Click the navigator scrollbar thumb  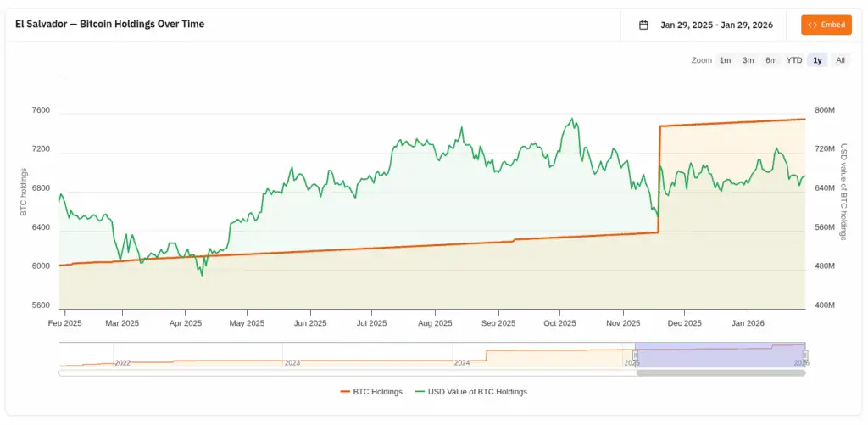pos(721,372)
